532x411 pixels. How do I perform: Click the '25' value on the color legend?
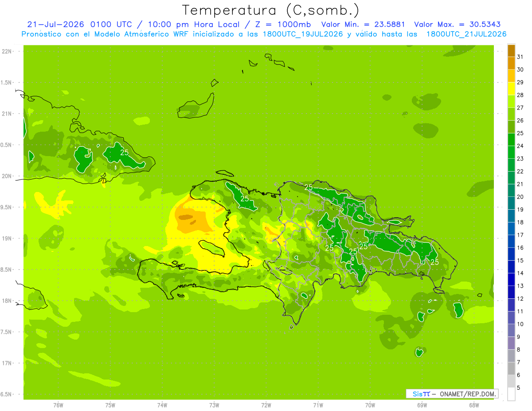pyautogui.click(x=520, y=133)
